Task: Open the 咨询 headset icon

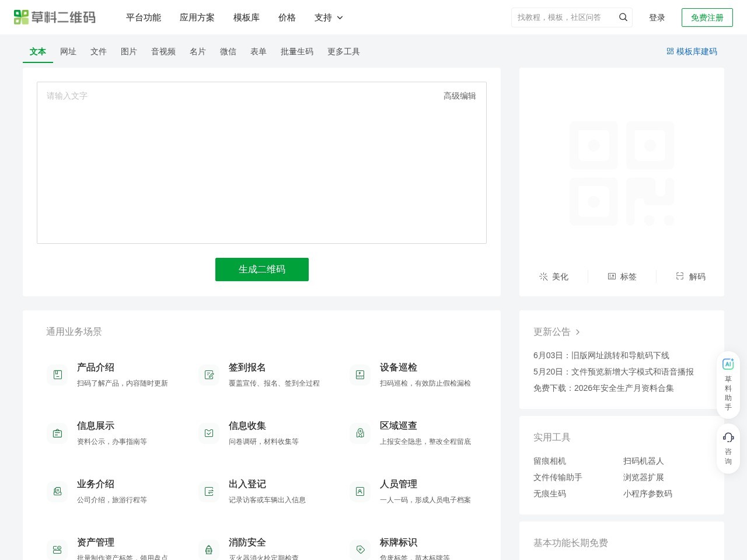Action: (x=728, y=437)
